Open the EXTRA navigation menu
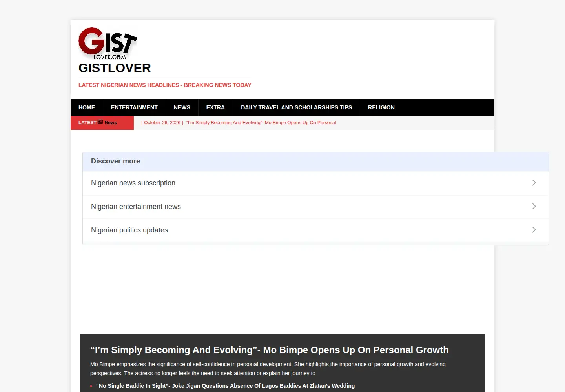565x392 pixels. pos(215,107)
